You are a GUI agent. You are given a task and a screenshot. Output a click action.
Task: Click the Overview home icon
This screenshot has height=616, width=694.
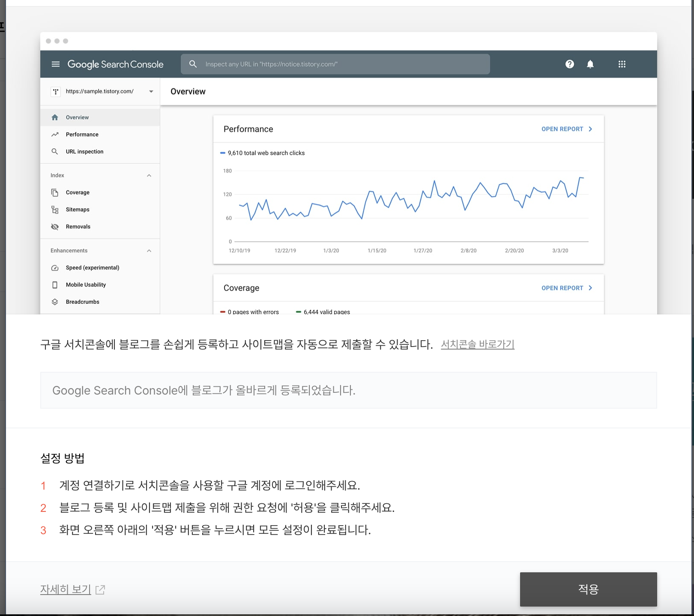[55, 117]
